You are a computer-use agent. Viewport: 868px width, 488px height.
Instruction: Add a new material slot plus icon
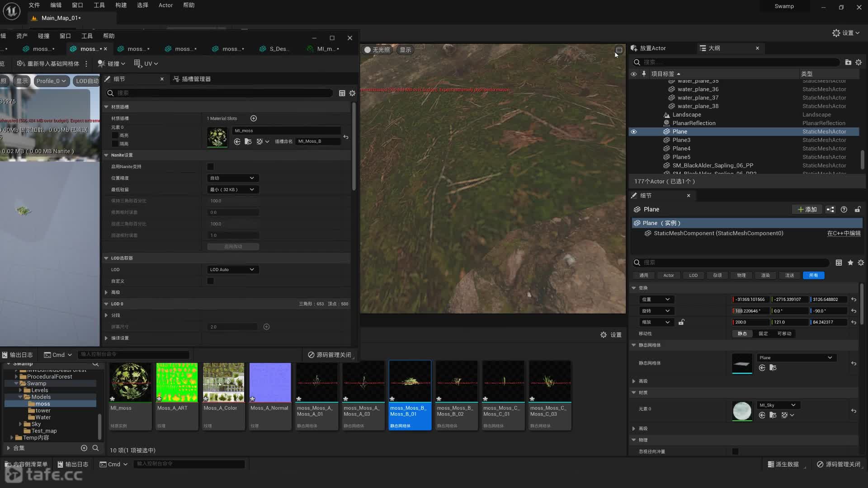(x=254, y=118)
